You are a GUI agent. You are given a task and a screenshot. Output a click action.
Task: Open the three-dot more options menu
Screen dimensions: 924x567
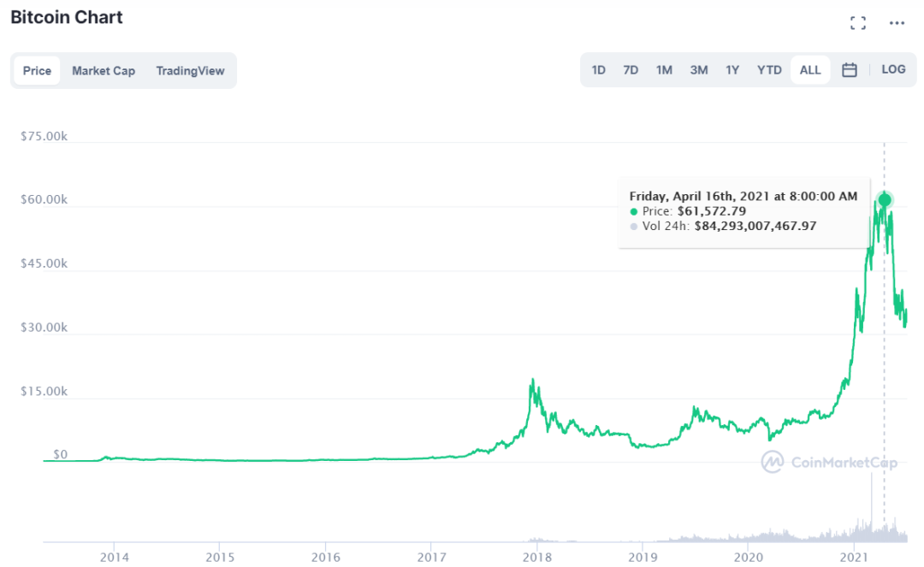897,23
